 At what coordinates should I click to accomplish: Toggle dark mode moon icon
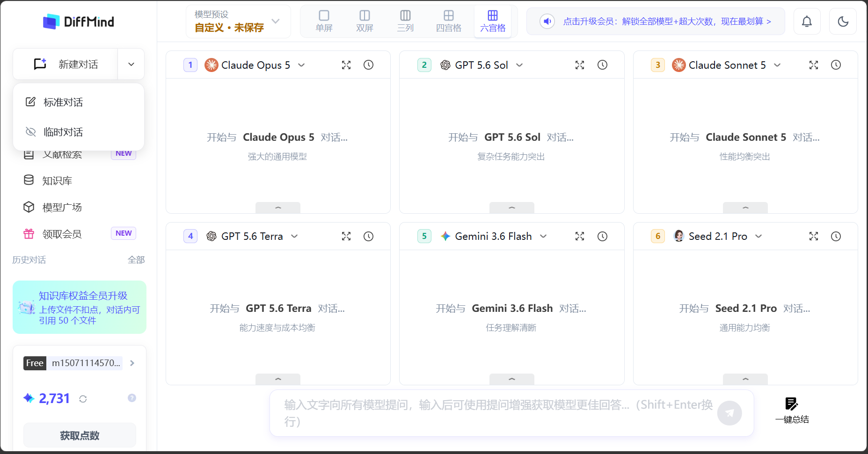(x=843, y=22)
